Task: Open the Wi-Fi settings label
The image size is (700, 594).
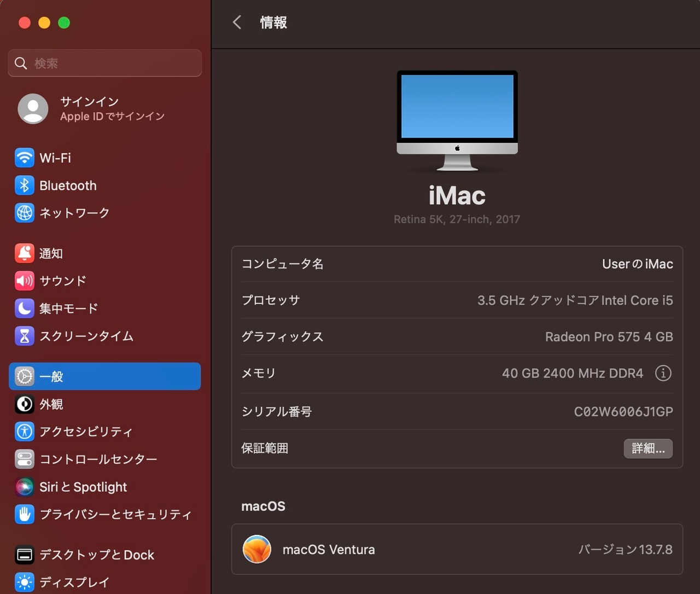Action: [x=55, y=158]
